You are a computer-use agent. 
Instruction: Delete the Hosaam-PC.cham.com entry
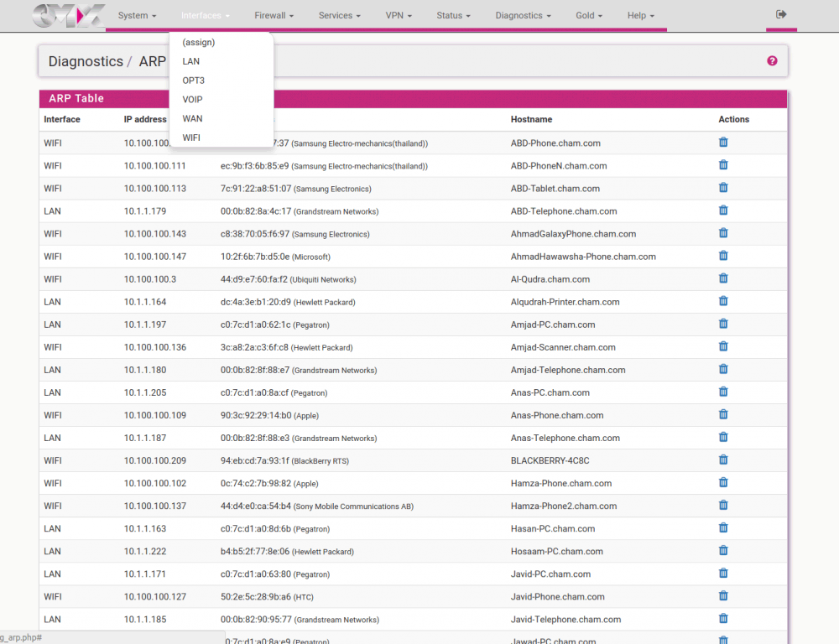pyautogui.click(x=723, y=551)
